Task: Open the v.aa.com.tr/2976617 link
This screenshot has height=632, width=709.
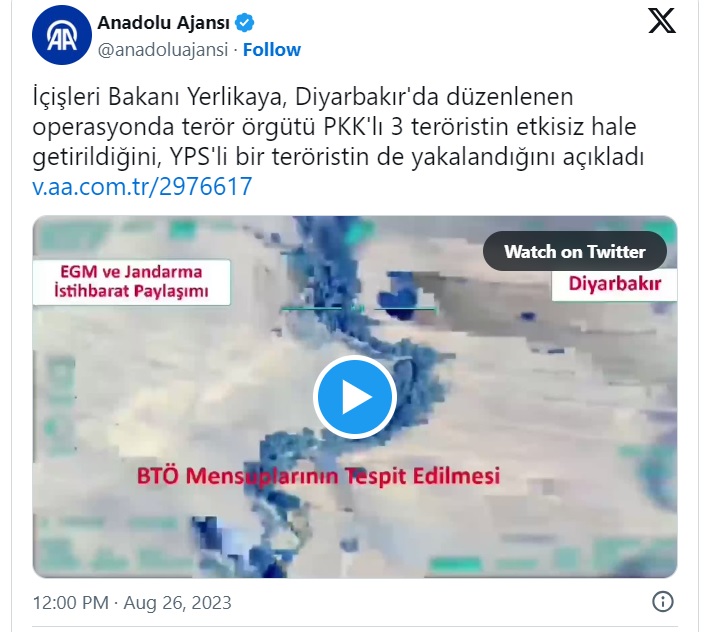Action: coord(142,186)
